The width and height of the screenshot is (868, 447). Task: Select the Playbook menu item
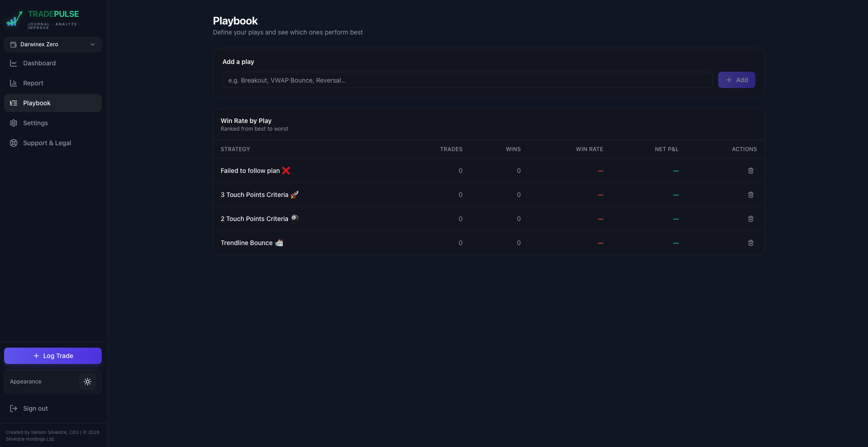pyautogui.click(x=53, y=103)
